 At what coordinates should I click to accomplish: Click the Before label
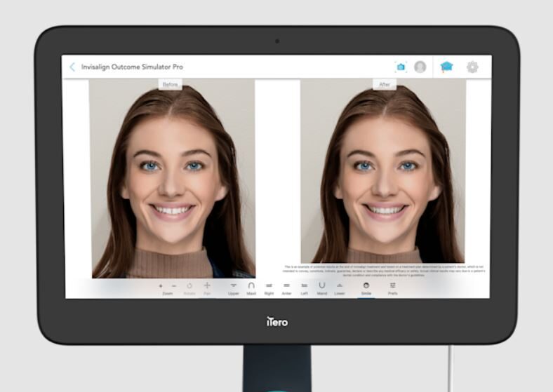tap(171, 84)
